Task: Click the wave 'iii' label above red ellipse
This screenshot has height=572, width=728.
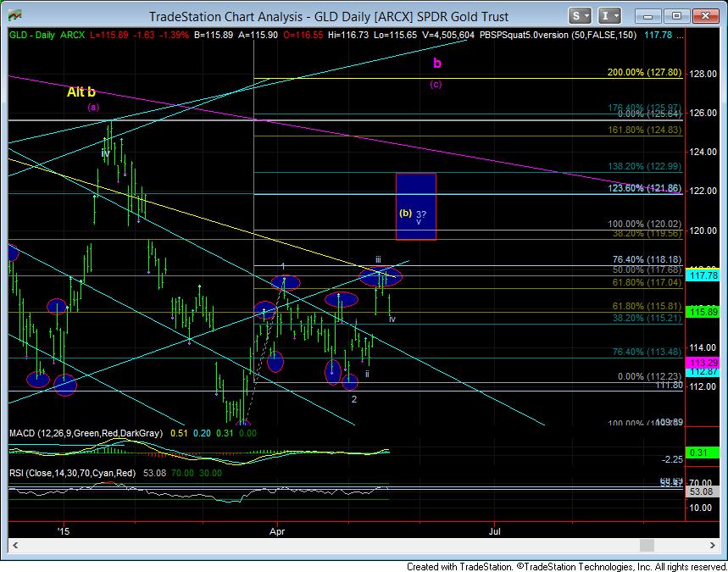Action: [x=378, y=259]
